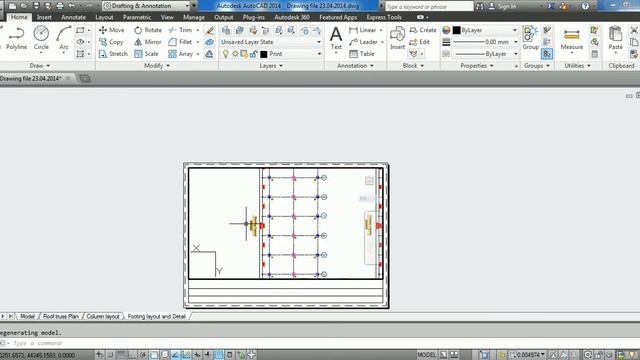Image resolution: width=640 pixels, height=360 pixels.
Task: Click the Group tool
Action: (531, 38)
